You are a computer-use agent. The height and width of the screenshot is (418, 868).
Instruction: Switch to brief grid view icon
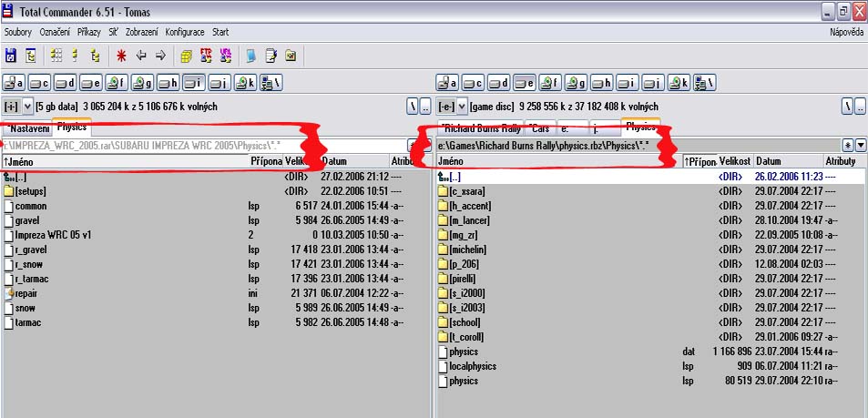pyautogui.click(x=56, y=56)
